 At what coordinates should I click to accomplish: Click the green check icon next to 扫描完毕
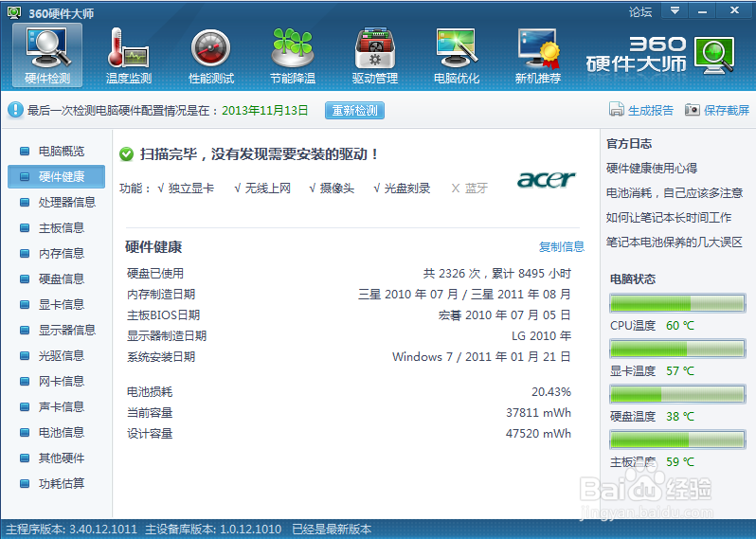coord(126,154)
